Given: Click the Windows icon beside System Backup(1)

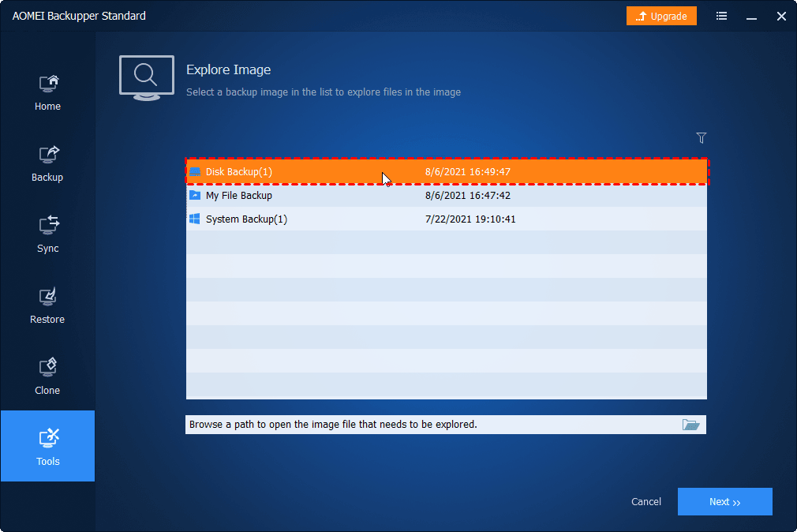Looking at the screenshot, I should [195, 219].
